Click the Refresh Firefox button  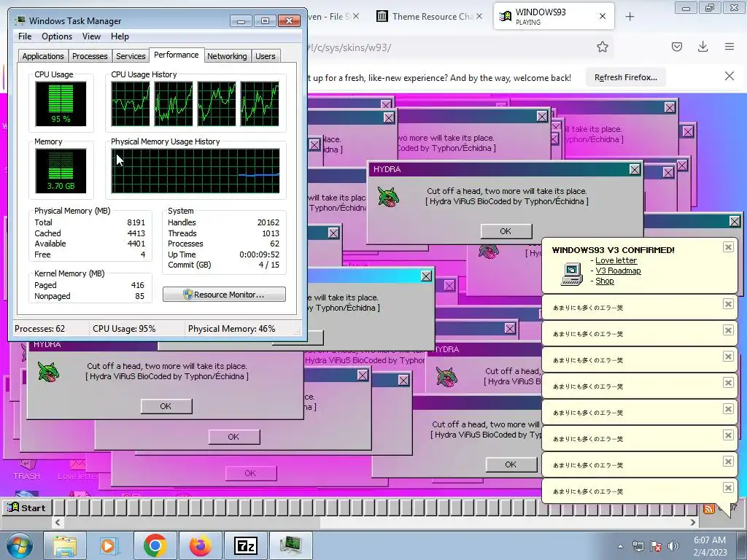[625, 77]
